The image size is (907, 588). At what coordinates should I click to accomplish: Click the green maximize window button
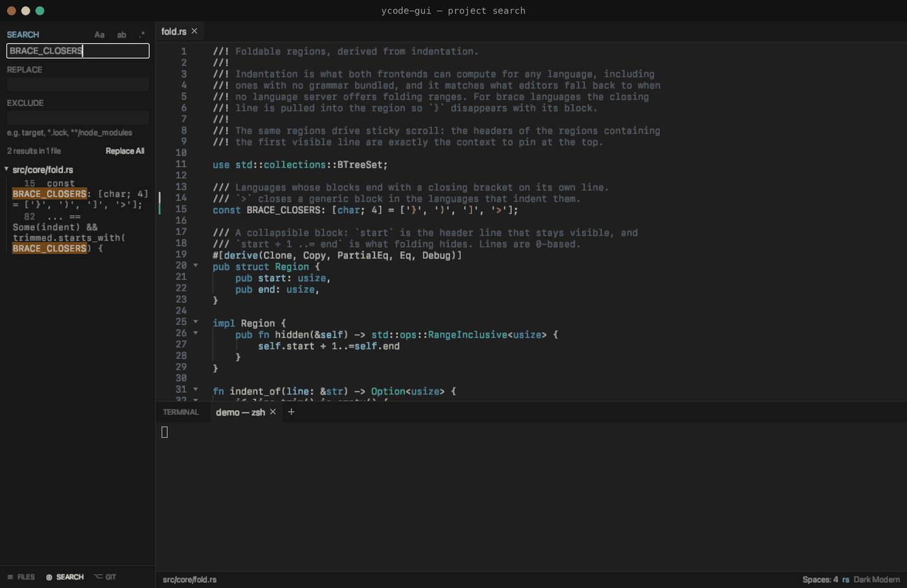(40, 10)
